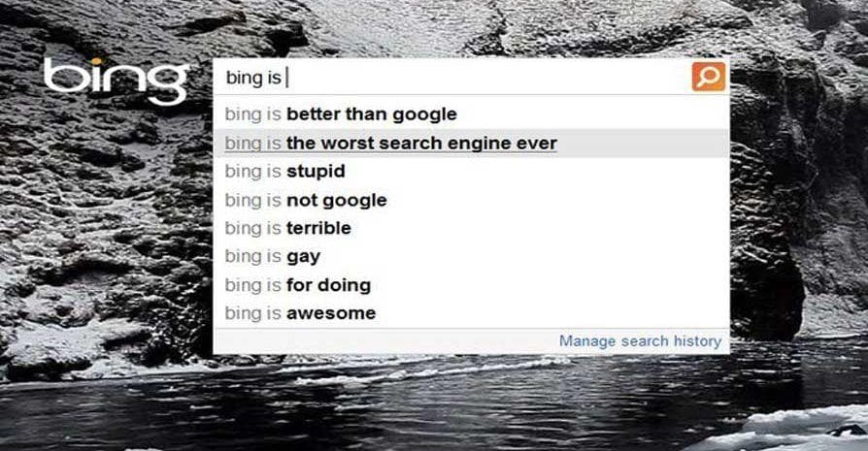Choose "bing is the worst search engine ever"
Image resolution: width=868 pixels, height=451 pixels.
coord(390,144)
